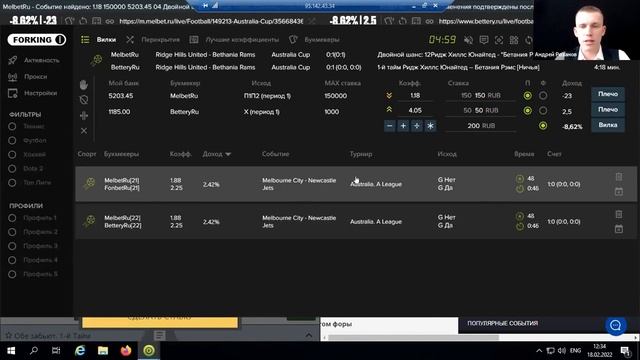Select the Ф radio in the BetteryRu row
Image resolution: width=640 pixels, height=360 pixels.
[543, 111]
